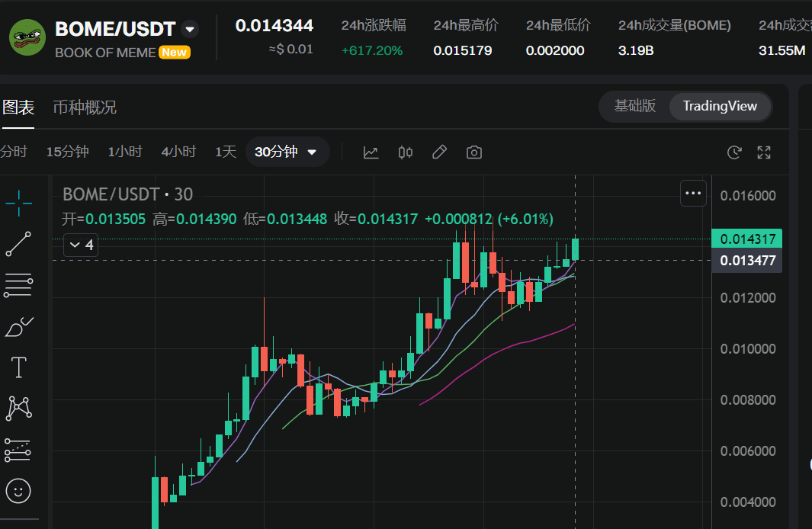Screen dimensions: 812x529
Task: Click the 收=0.014317 close value in legend
Action: [x=376, y=219]
